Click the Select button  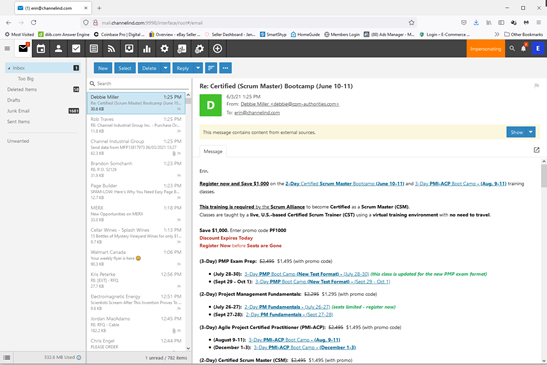[125, 68]
